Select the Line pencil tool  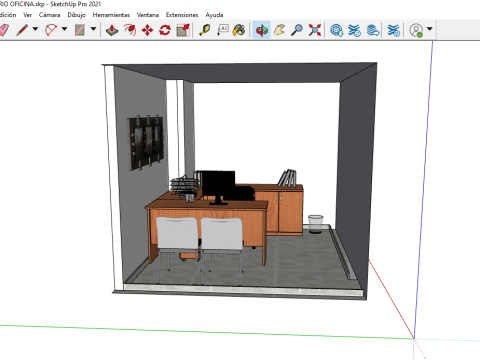[x=22, y=30]
